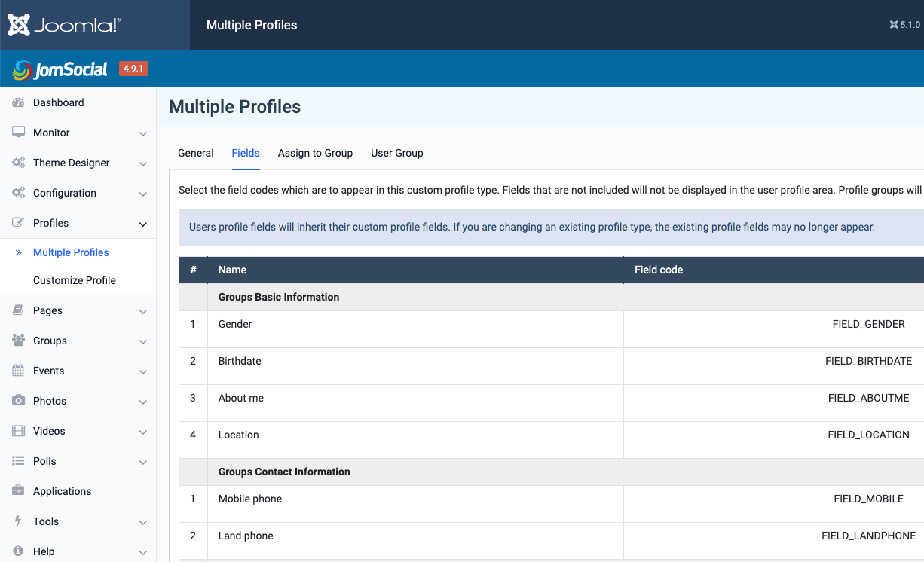The height and width of the screenshot is (562, 924).
Task: Select the User Group tab
Action: pos(397,153)
